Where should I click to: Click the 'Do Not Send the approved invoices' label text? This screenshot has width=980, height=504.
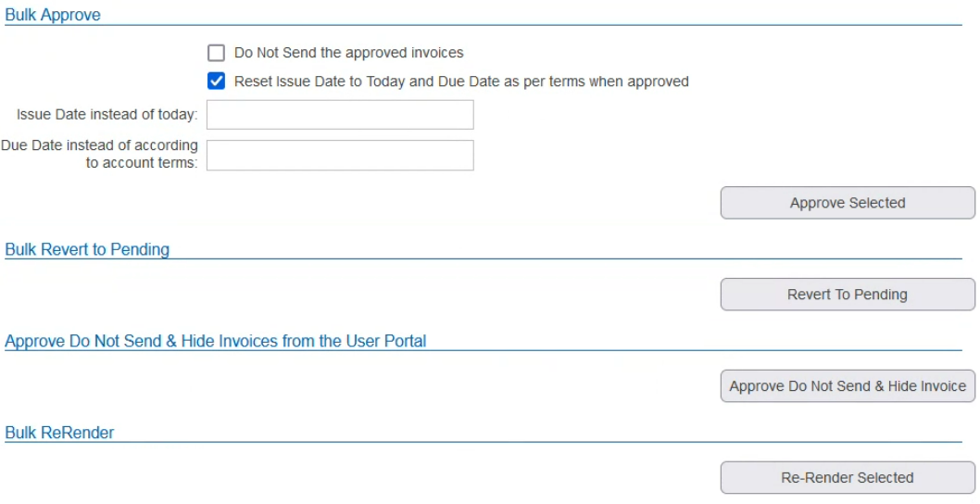[348, 53]
